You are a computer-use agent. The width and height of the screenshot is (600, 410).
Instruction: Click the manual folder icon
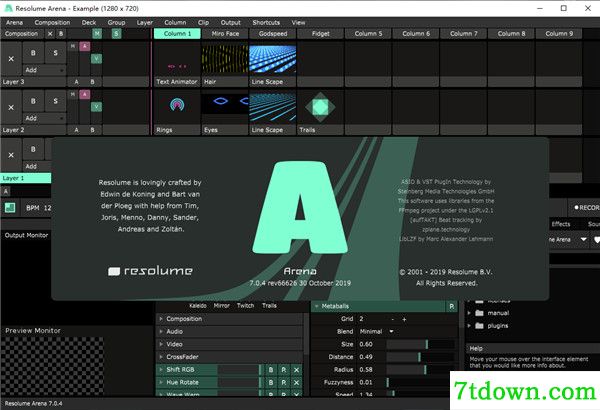click(x=479, y=313)
